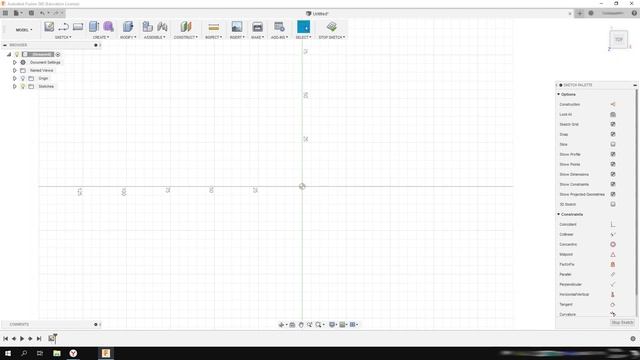Select the purple Create Form icon
The image size is (640, 360).
[108, 27]
